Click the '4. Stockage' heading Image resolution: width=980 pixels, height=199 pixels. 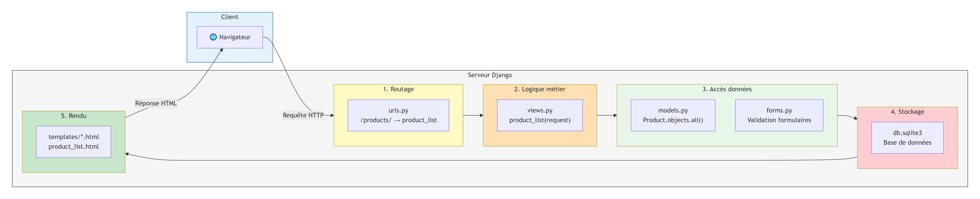(907, 112)
